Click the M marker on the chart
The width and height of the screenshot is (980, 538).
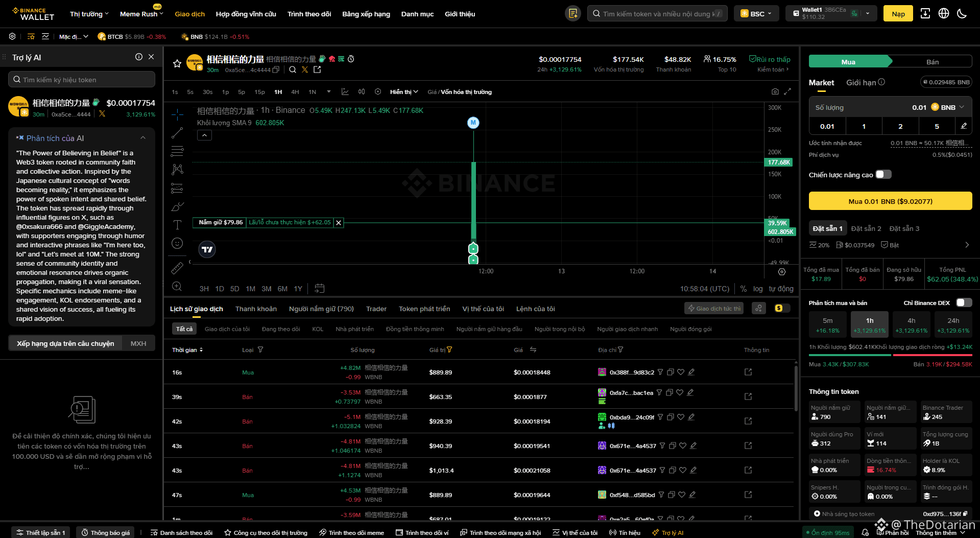pos(473,123)
